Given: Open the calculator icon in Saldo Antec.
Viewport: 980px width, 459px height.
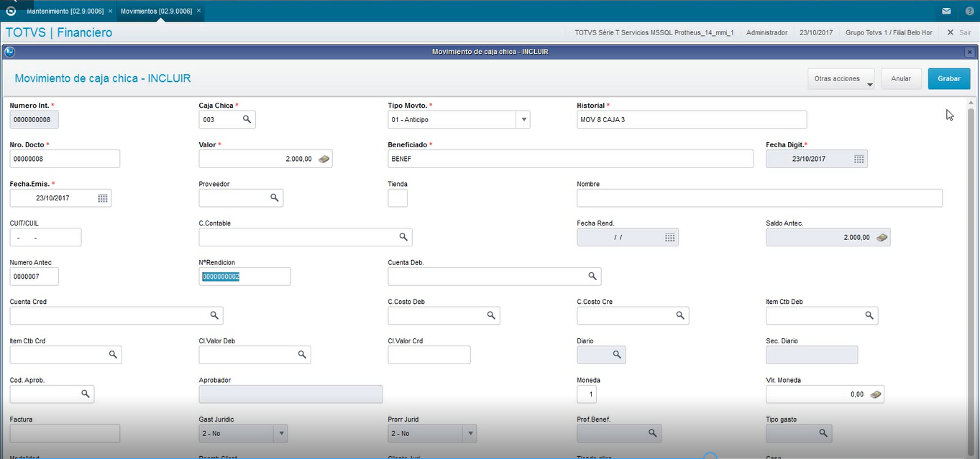Looking at the screenshot, I should pos(881,237).
